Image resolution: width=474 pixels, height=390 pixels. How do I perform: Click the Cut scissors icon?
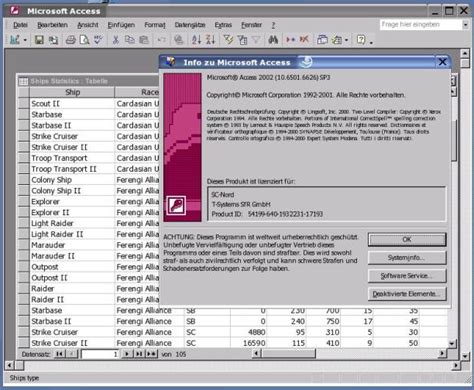pyautogui.click(x=116, y=40)
